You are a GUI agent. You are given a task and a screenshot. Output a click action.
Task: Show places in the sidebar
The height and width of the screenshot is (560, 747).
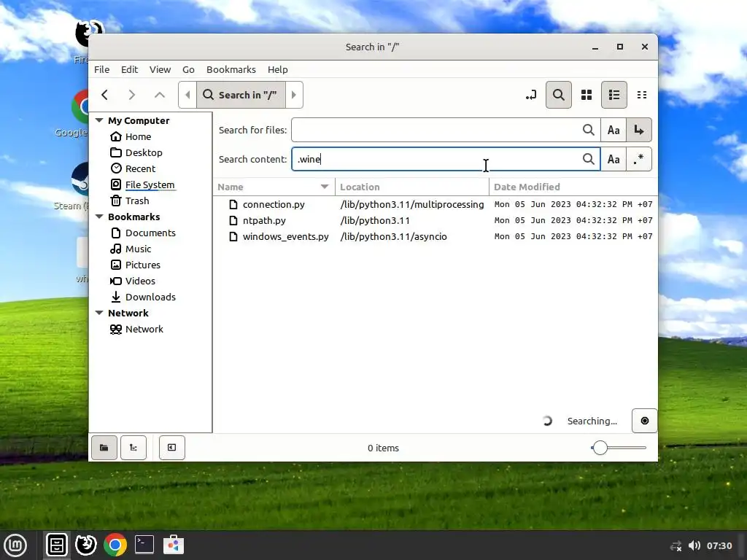click(104, 448)
